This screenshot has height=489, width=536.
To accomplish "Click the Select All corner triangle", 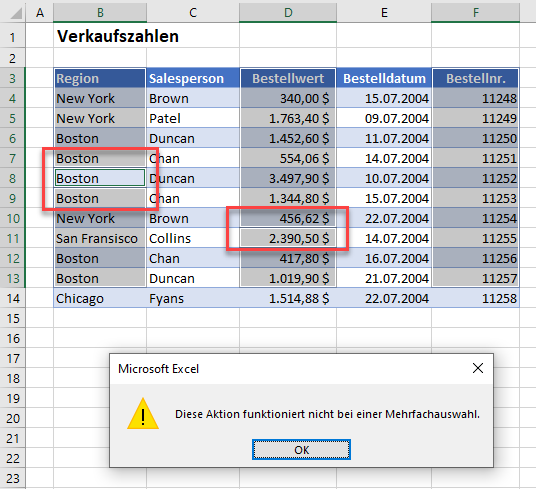I will pos(15,12).
